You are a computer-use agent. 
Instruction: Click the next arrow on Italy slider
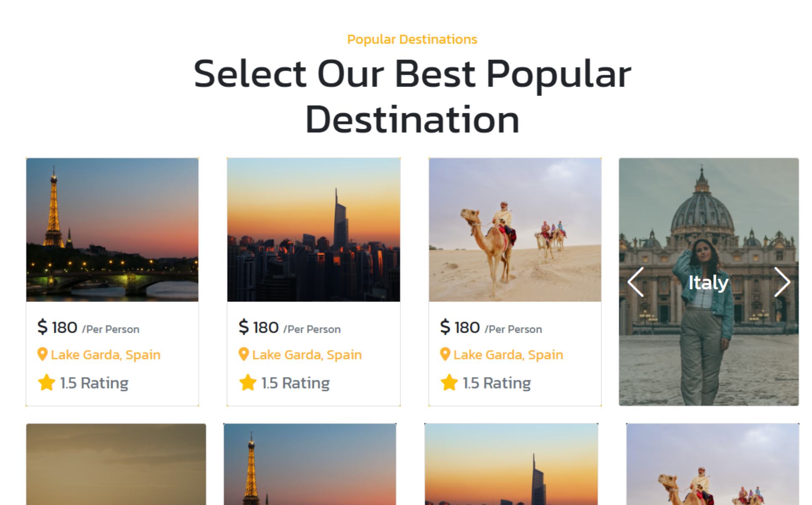click(x=782, y=282)
